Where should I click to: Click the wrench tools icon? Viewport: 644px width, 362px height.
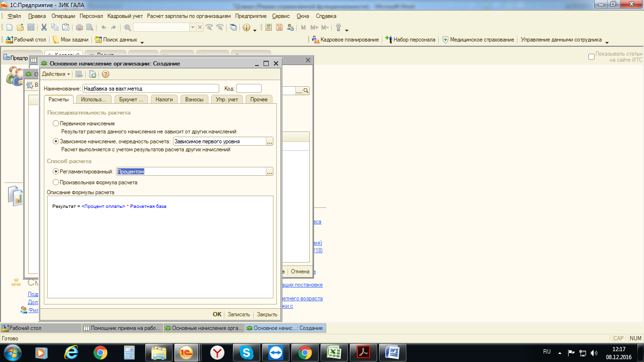tap(338, 27)
